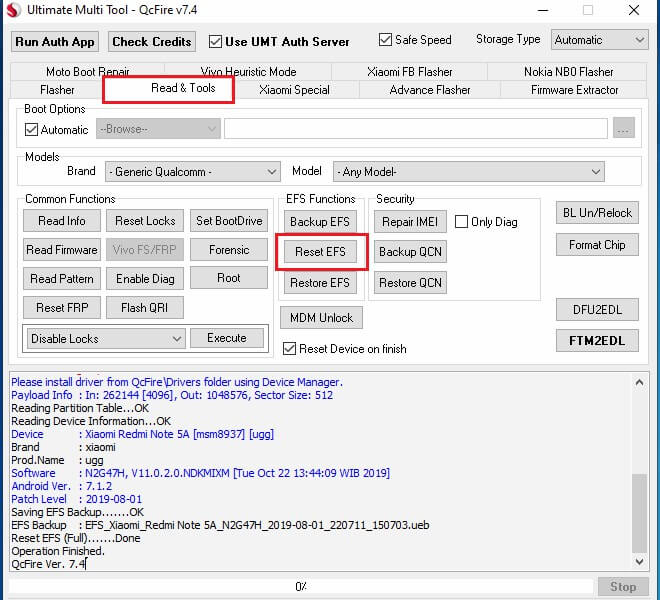Click the Execute button
Viewport: 660px width, 600px height.
click(x=227, y=338)
